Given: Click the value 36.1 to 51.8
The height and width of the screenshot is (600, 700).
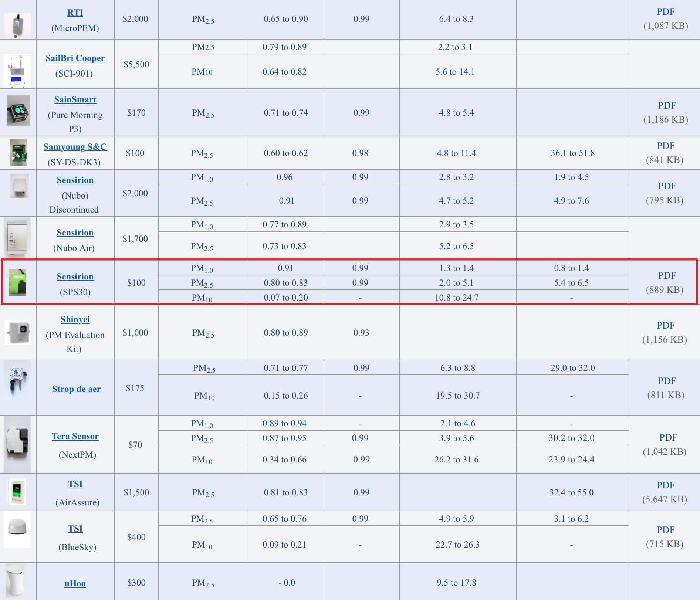Looking at the screenshot, I should [x=573, y=153].
